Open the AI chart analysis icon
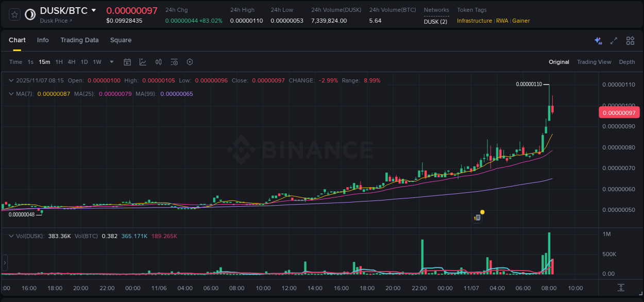 (598, 40)
